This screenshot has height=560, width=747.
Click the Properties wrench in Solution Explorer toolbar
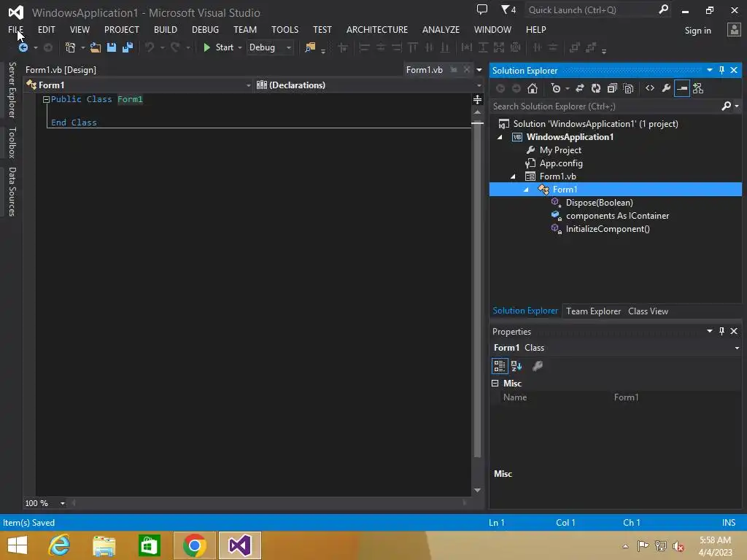coord(666,88)
